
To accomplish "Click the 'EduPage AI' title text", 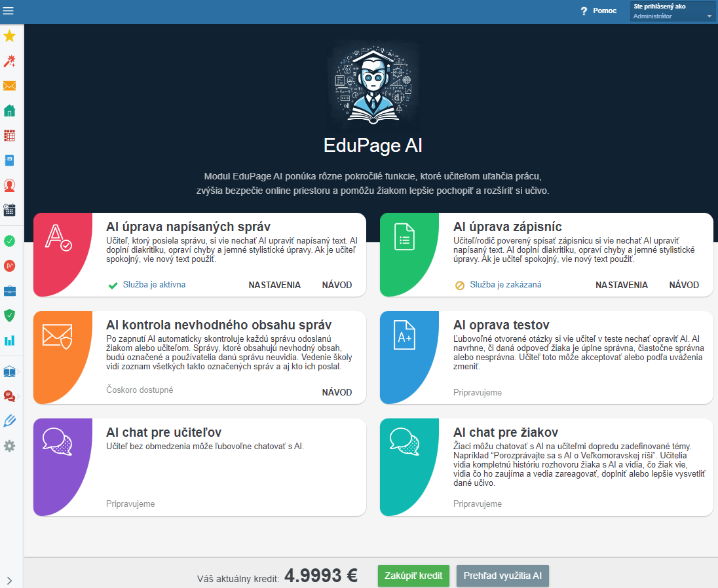I will point(373,146).
